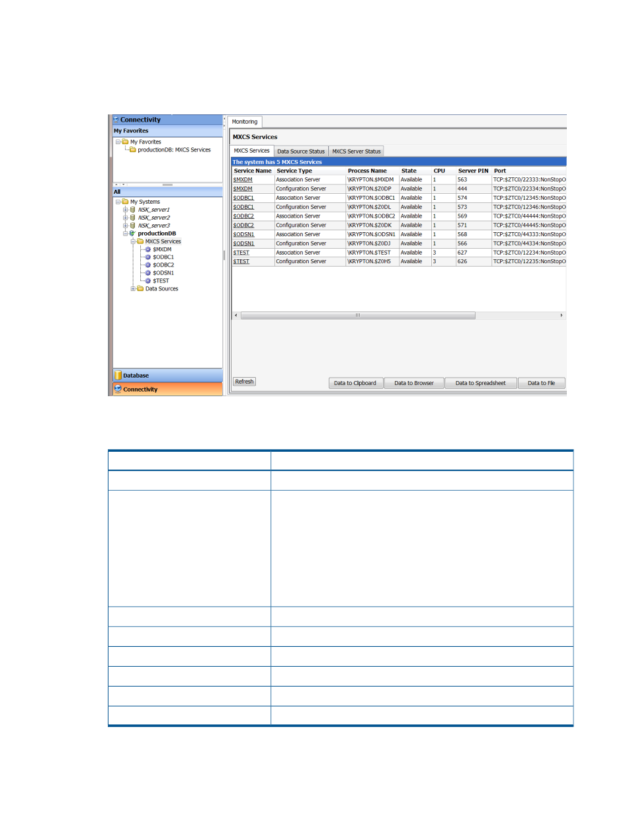Image resolution: width=631 pixels, height=840 pixels.
Task: Open the $TEST link in the Configuration Server row
Action: tap(241, 262)
